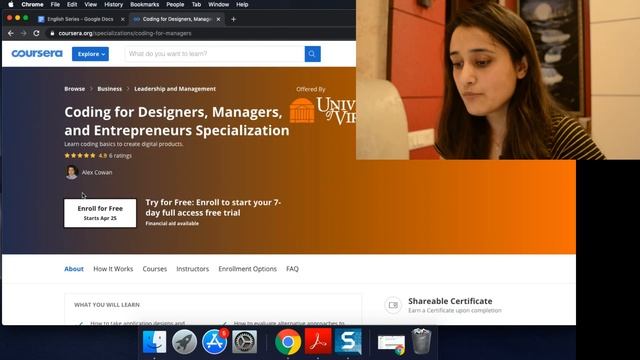
Task: Open Finder from the dock
Action: click(154, 342)
